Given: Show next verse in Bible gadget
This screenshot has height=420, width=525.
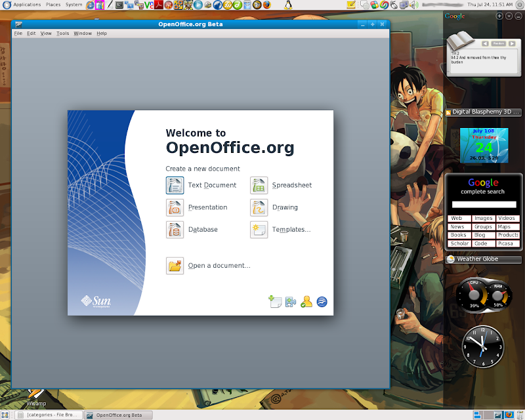Looking at the screenshot, I should point(512,43).
